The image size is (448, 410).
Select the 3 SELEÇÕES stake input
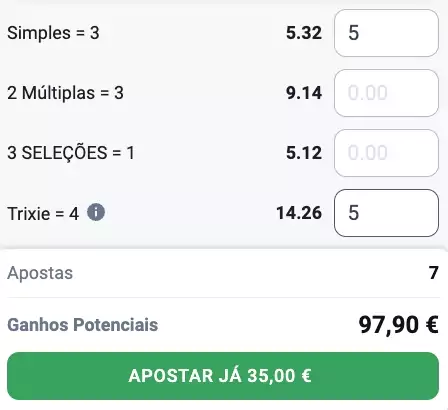[386, 153]
